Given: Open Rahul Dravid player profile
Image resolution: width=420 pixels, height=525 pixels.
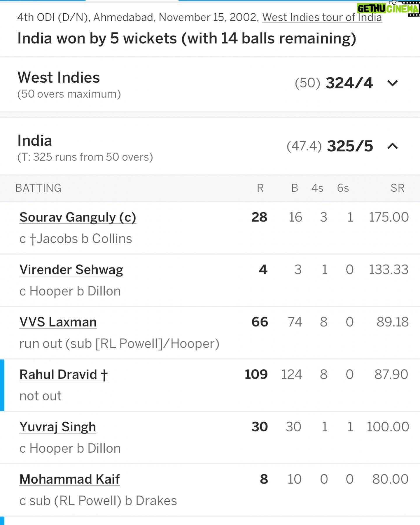Looking at the screenshot, I should 64,374.
